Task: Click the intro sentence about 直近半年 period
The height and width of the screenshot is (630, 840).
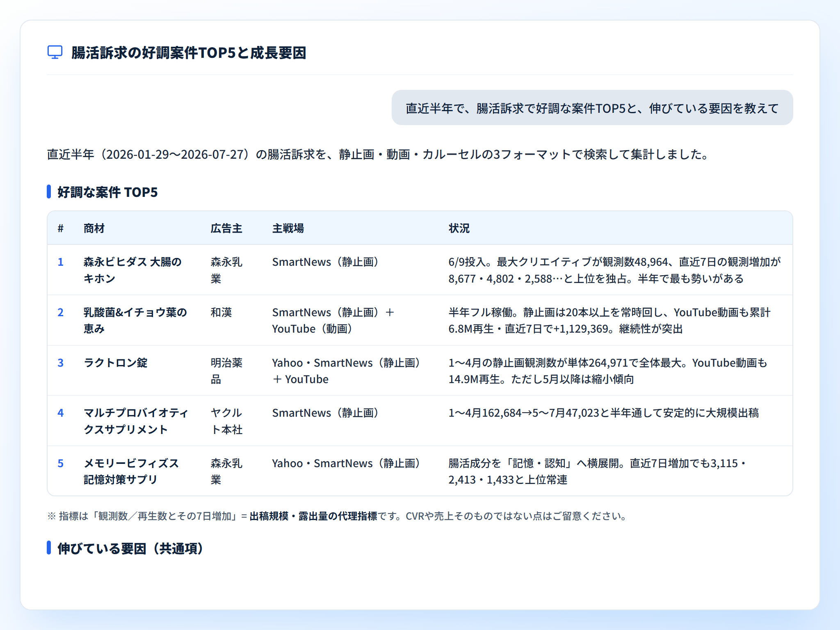Action: [378, 154]
